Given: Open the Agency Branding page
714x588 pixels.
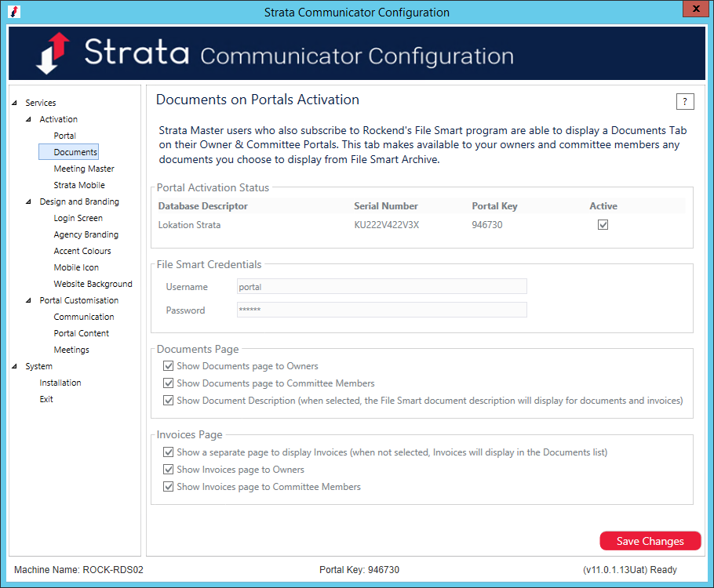Looking at the screenshot, I should click(86, 234).
